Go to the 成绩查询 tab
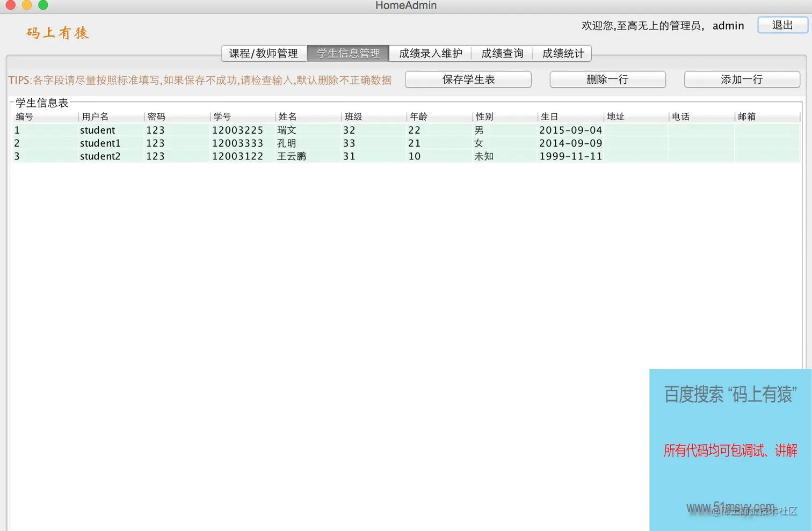The image size is (812, 531). click(502, 53)
